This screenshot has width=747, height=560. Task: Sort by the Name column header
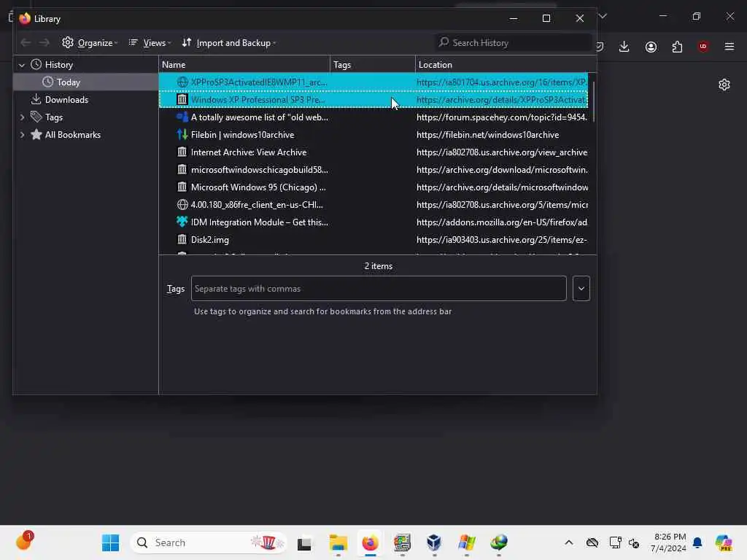pos(244,64)
